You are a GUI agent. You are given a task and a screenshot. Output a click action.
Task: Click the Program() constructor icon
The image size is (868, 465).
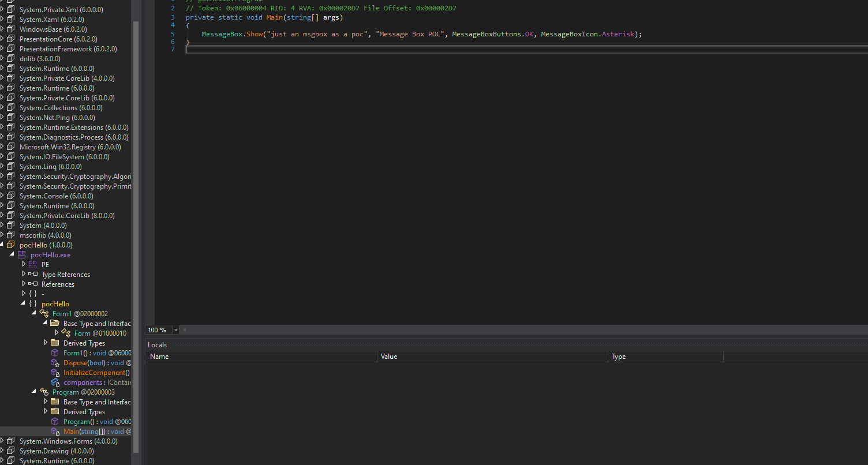point(55,422)
